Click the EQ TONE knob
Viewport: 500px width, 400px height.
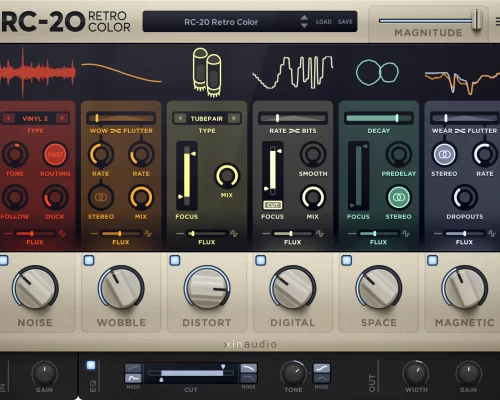[293, 374]
